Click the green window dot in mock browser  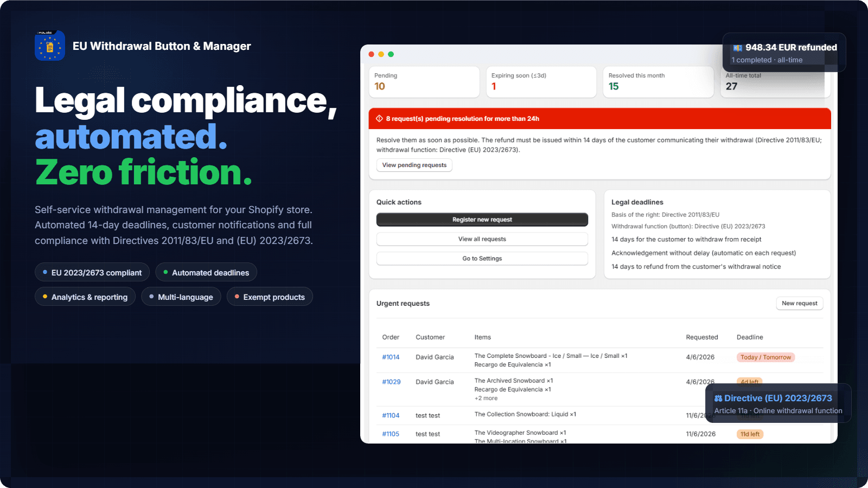click(391, 54)
